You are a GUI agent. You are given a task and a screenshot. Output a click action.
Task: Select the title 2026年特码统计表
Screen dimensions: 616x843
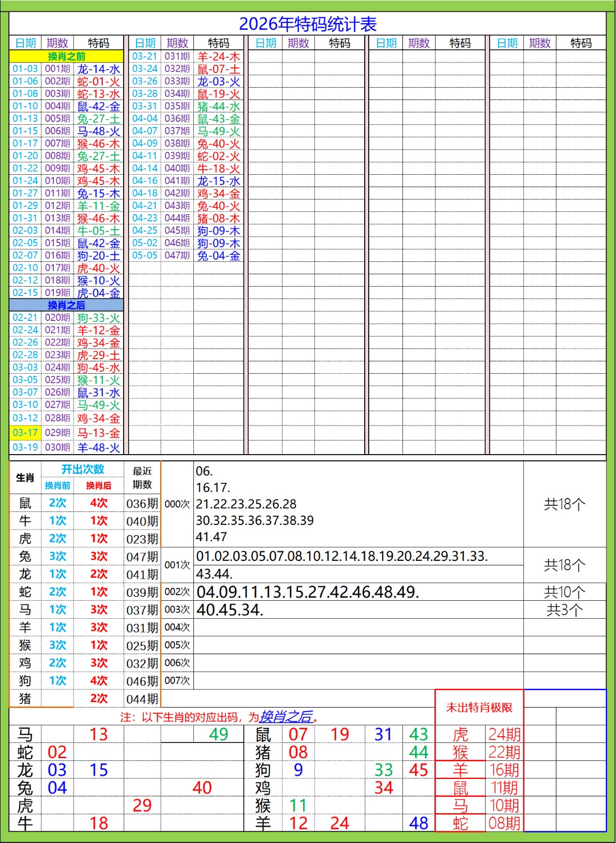pos(308,24)
